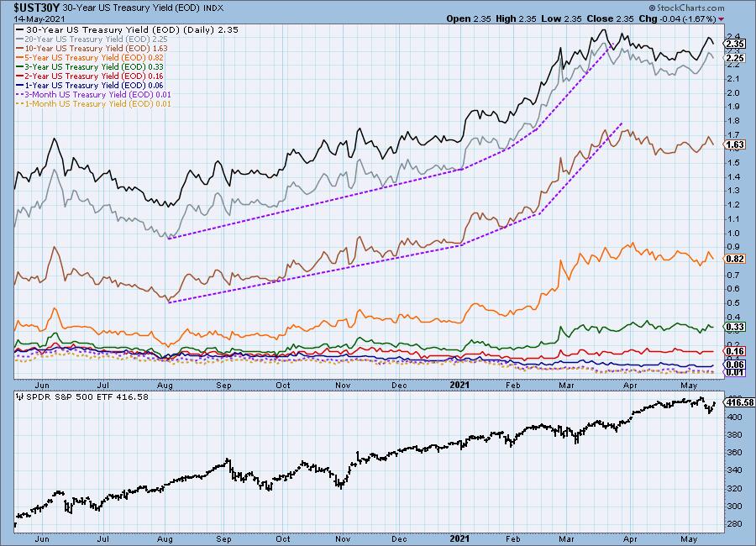Click the Sep label under the SPY chart
Viewport: 756px width, 546px height.
click(223, 538)
